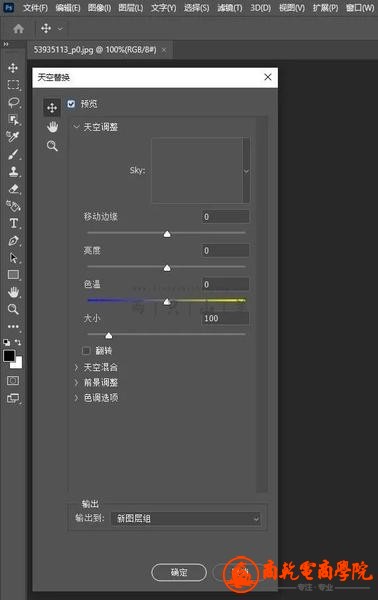This screenshot has width=378, height=600.
Task: Click the 大小 value input field
Action: tap(225, 318)
